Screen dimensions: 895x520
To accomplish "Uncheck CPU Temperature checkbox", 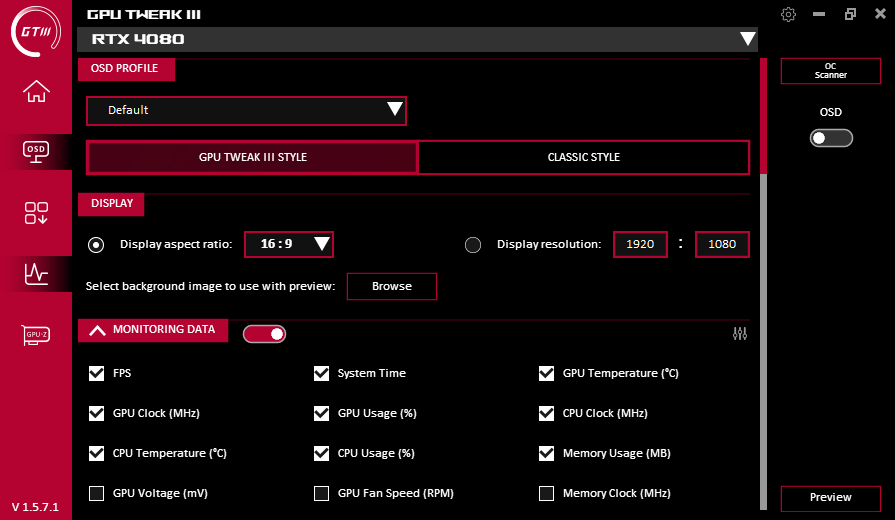I will click(96, 453).
